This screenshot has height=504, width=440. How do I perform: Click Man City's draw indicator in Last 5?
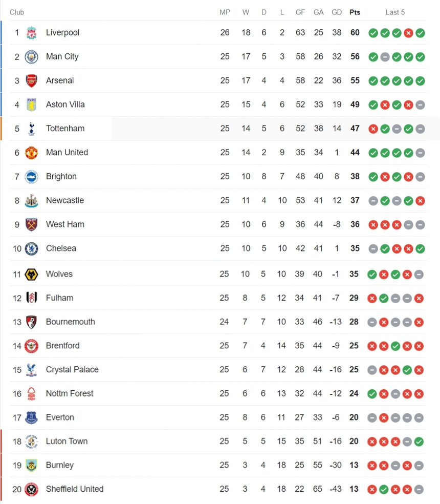pos(385,57)
